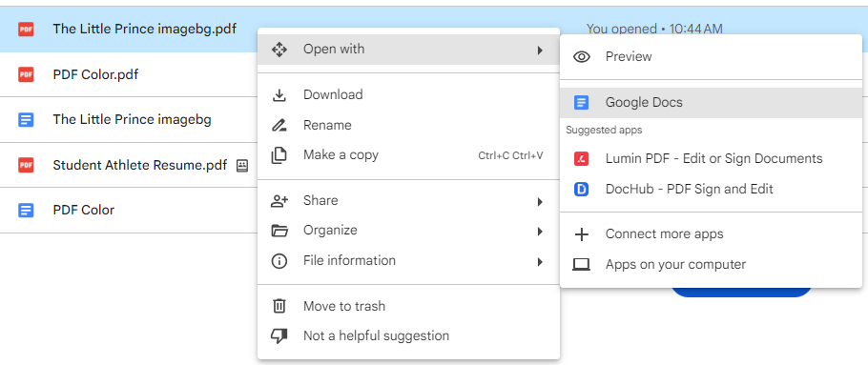
Task: Click the Download tray icon
Action: [x=279, y=95]
